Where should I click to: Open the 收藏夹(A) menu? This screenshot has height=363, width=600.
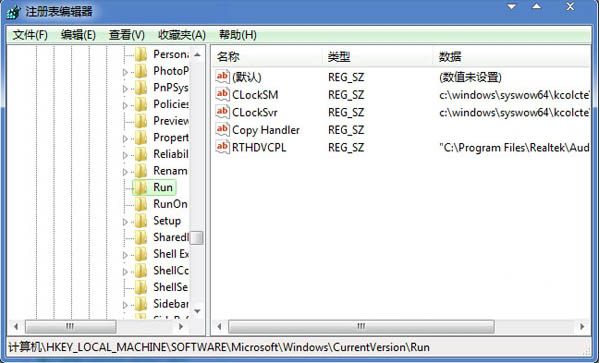click(x=182, y=35)
